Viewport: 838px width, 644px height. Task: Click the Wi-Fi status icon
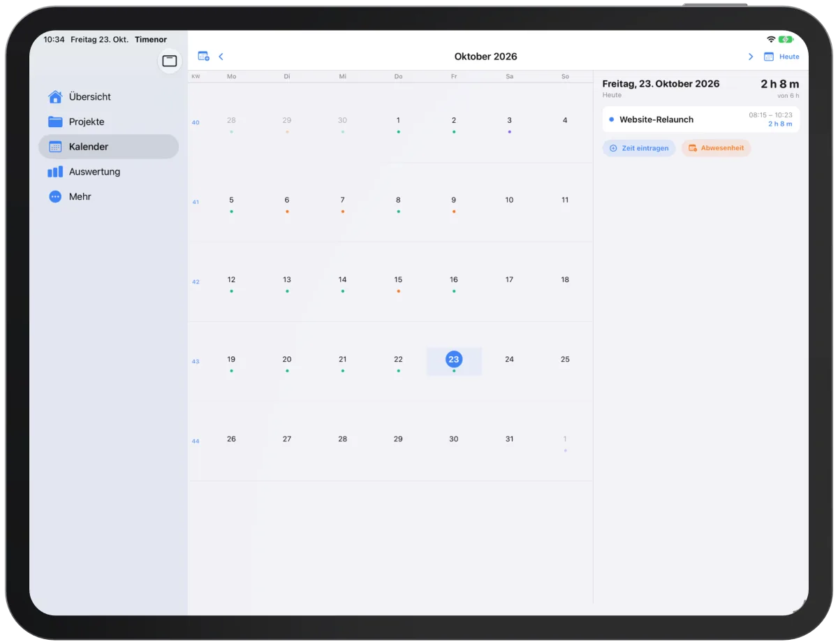click(x=771, y=40)
